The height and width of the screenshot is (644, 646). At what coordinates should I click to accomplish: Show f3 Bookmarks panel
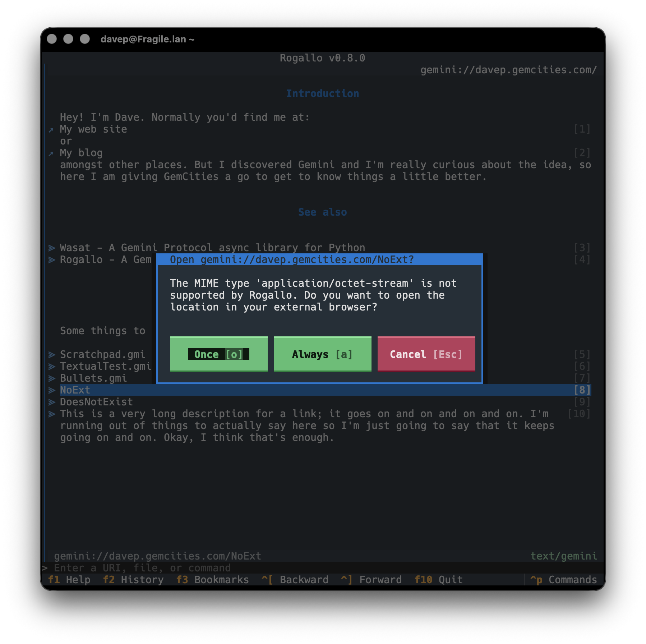212,580
